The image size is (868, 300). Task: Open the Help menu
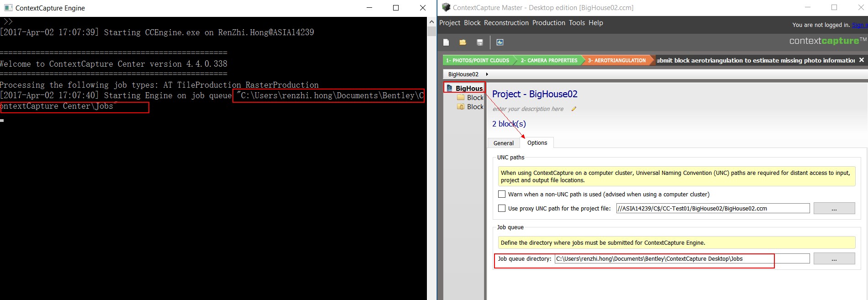[x=596, y=23]
